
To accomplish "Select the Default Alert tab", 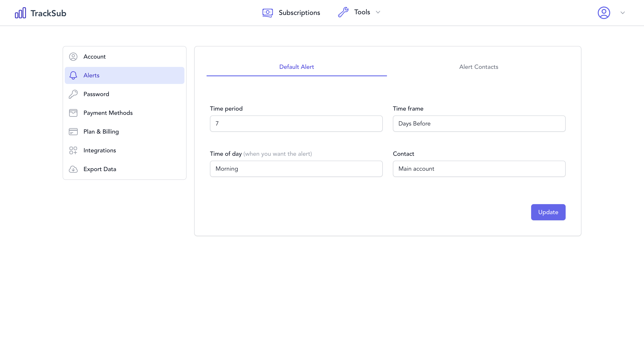I will 296,67.
